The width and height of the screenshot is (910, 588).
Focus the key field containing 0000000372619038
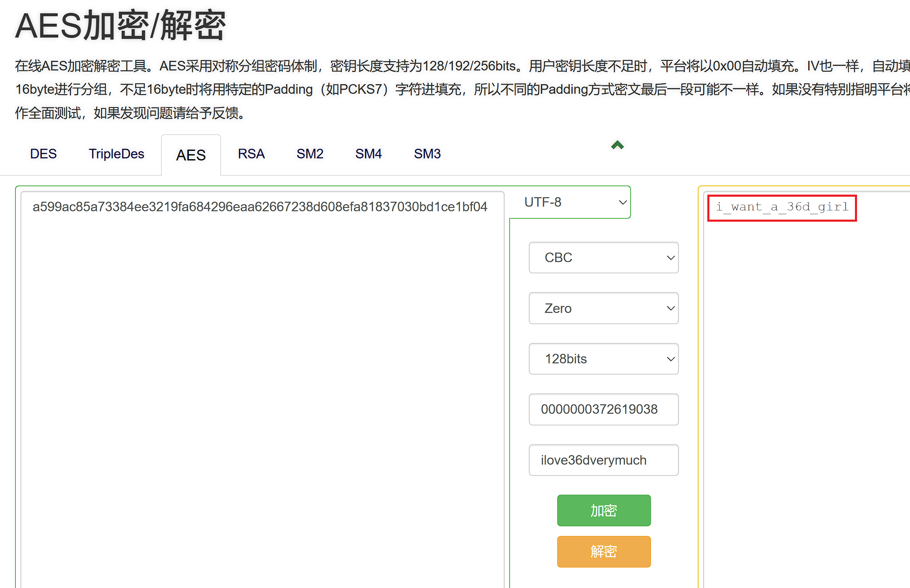603,409
